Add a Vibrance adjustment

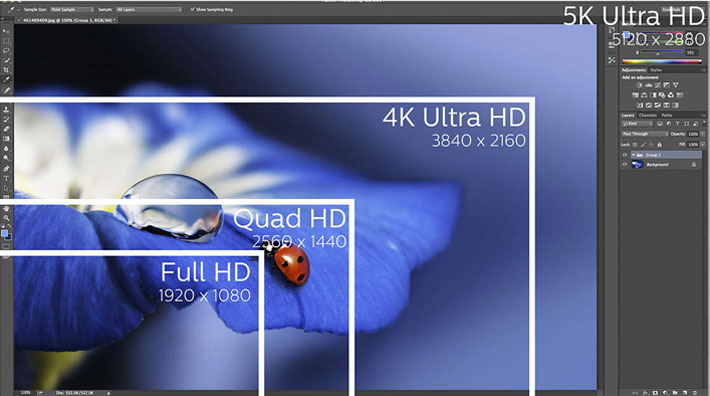click(x=676, y=85)
